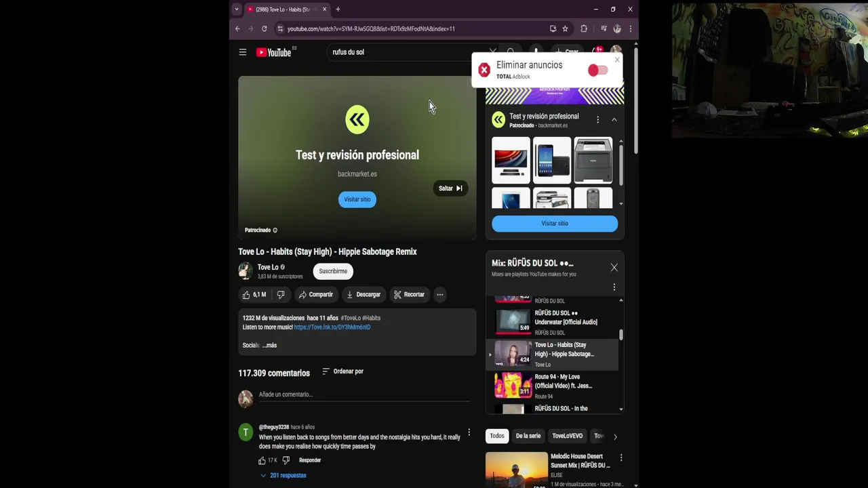Dislike the video with thumbs-down
868x488 pixels.
pyautogui.click(x=281, y=295)
